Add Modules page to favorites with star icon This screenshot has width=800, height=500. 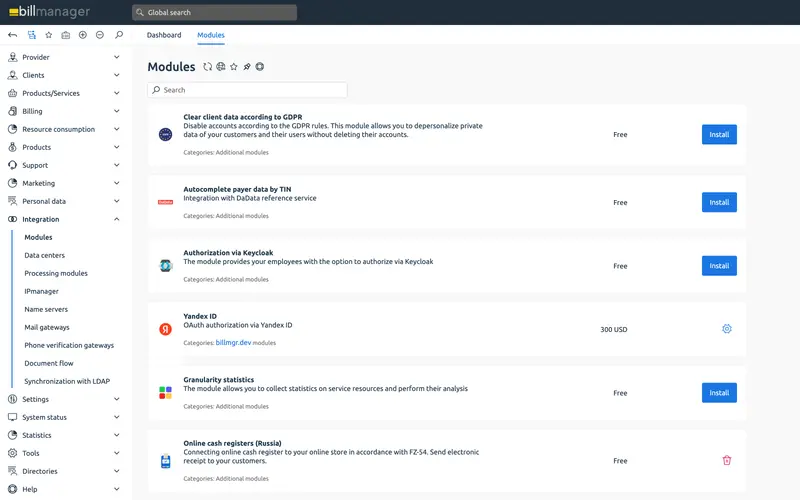(x=234, y=67)
